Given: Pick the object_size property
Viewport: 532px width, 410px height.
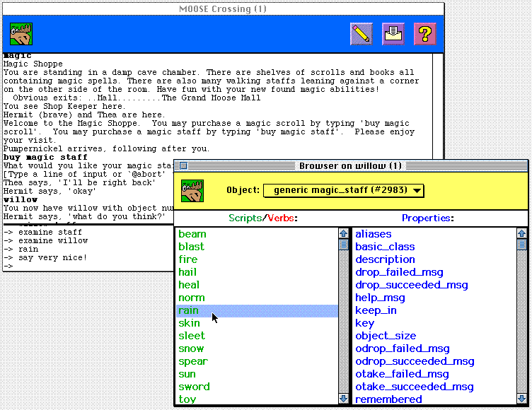Looking at the screenshot, I should [386, 336].
